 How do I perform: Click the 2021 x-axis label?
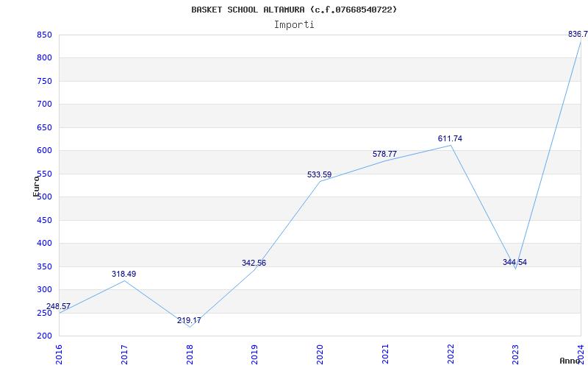[385, 355]
